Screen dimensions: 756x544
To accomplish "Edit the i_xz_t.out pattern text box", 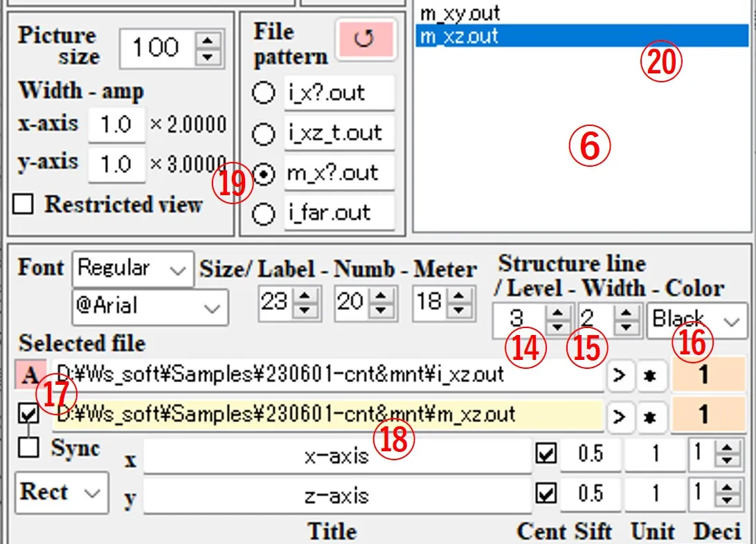I will (339, 133).
